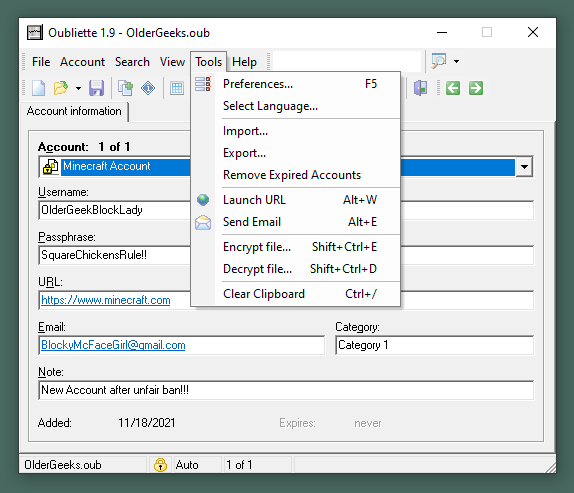Click the 1 of 1 status bar entry
574x493 pixels.
click(239, 465)
